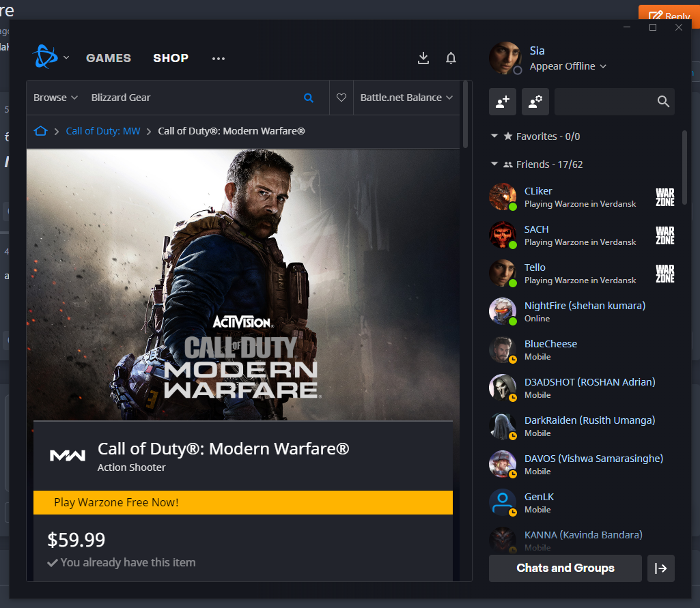Open the three-dot more menu
Viewport: 700px width, 608px height.
(219, 59)
